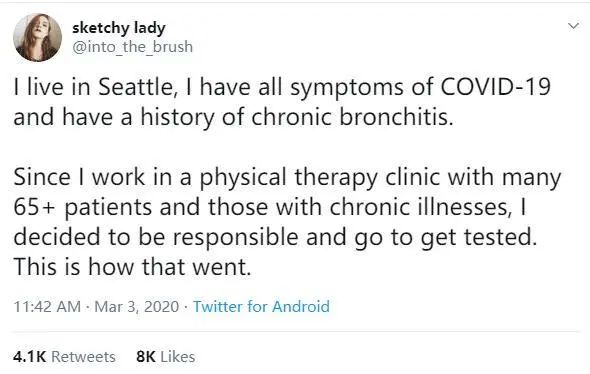Screen dimensions: 590x374
Task: Click the first paragraph about Seattle
Action: [282, 102]
